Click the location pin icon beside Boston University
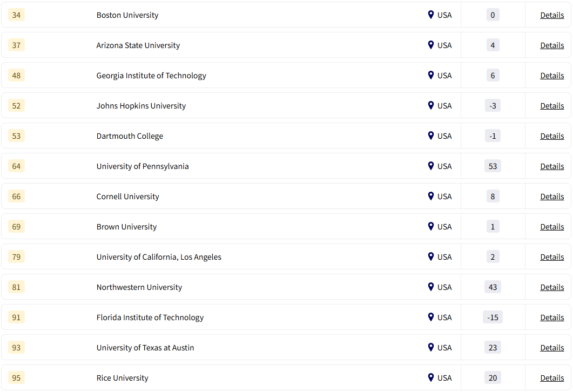The height and width of the screenshot is (392, 573). [x=430, y=15]
